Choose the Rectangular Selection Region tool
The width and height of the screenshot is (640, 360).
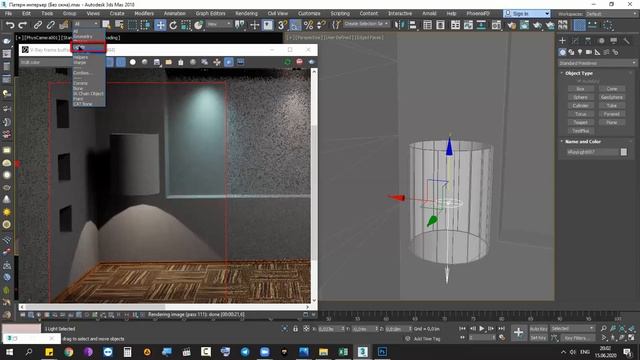click(x=133, y=25)
